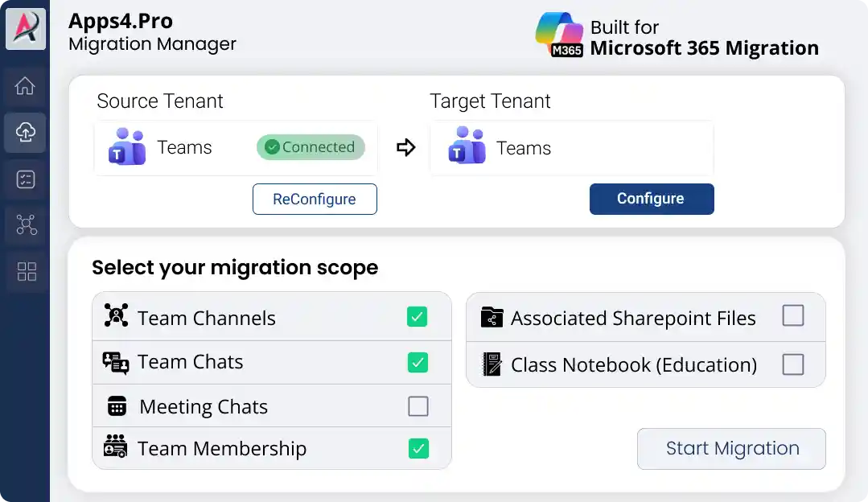Click the Class Notebook icon
Viewport: 868px width, 502px height.
[492, 364]
